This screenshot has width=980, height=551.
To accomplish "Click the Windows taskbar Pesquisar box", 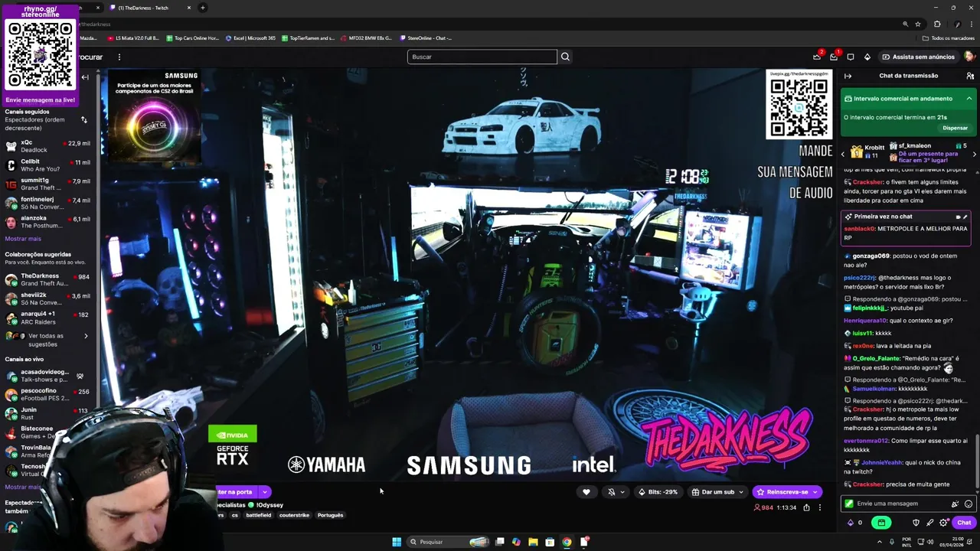I will 449,542.
